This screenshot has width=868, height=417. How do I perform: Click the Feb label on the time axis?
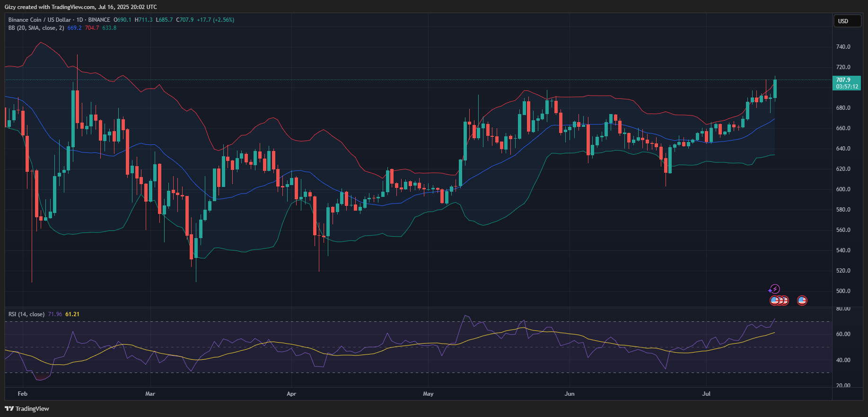point(23,394)
